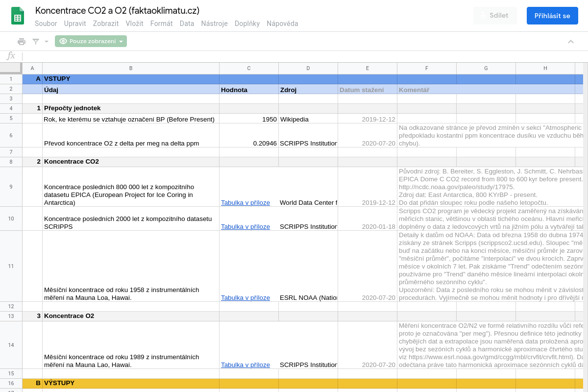
Task: Select the 'Koncentrace CO2' section cell
Action: pos(131,162)
